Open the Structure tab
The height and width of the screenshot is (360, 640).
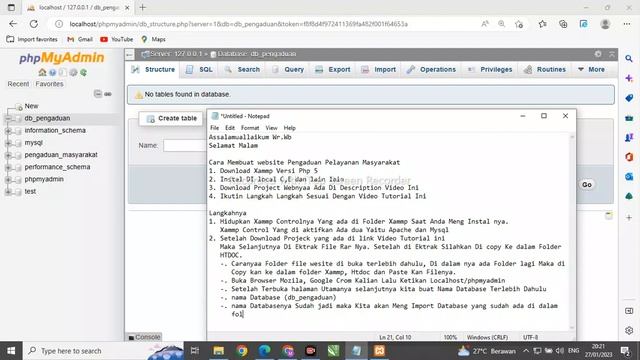pos(153,69)
